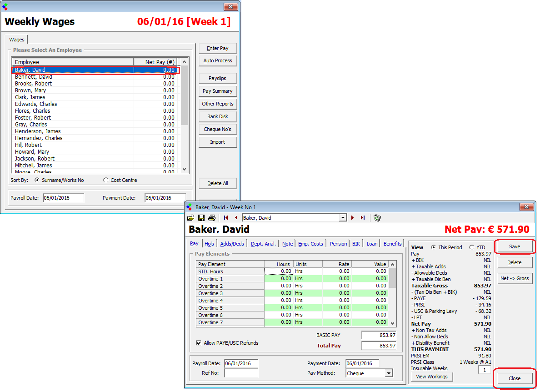Uncheck Allow PAYE/USC Refunds checkbox
This screenshot has height=392, width=540.
199,343
